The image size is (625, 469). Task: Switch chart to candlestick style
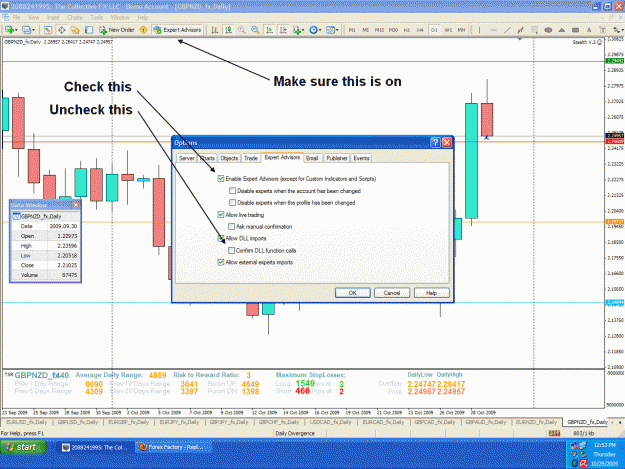[x=228, y=30]
